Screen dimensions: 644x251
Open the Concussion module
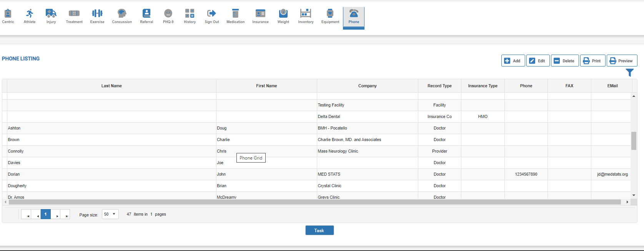click(x=122, y=17)
